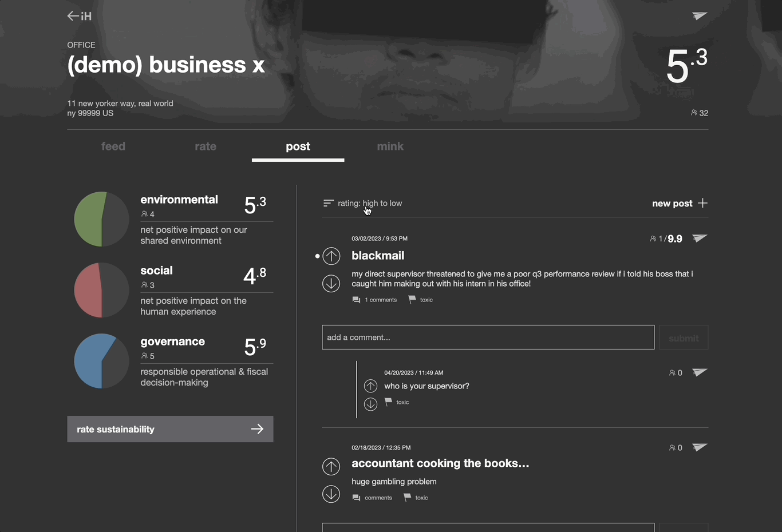The height and width of the screenshot is (532, 782).
Task: Upvote the blackmail post
Action: point(331,256)
